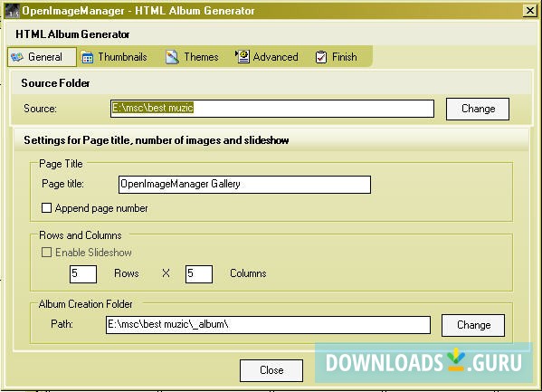542x392 pixels.
Task: Focus the Rows number field
Action: [x=83, y=274]
